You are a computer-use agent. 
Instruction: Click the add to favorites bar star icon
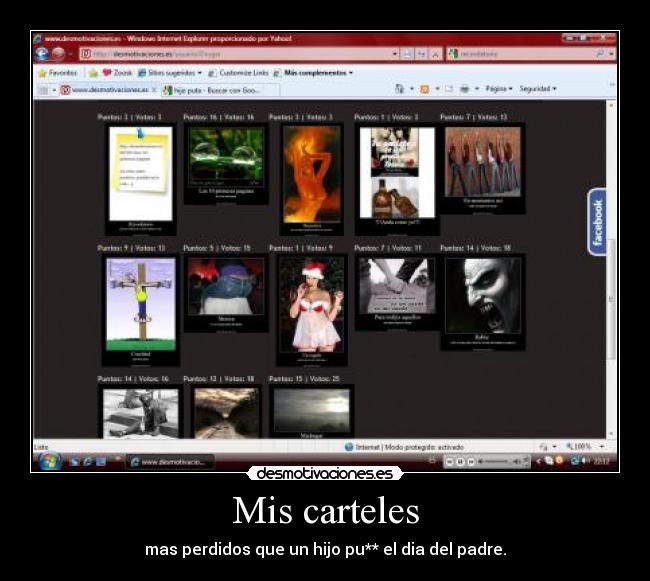point(93,73)
